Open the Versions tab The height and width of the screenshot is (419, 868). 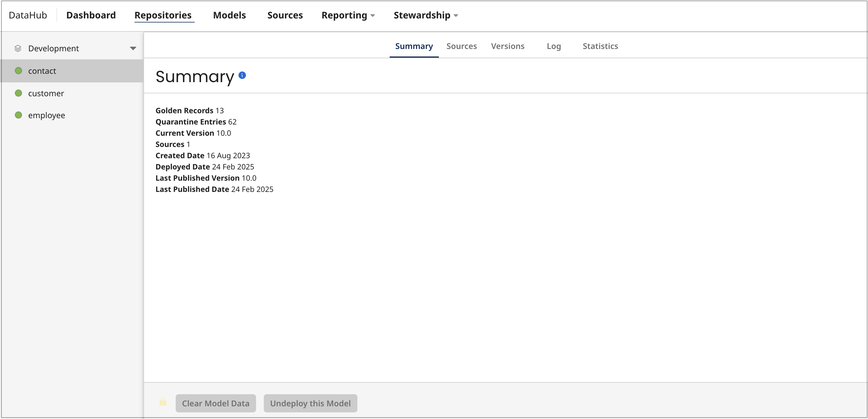coord(508,46)
